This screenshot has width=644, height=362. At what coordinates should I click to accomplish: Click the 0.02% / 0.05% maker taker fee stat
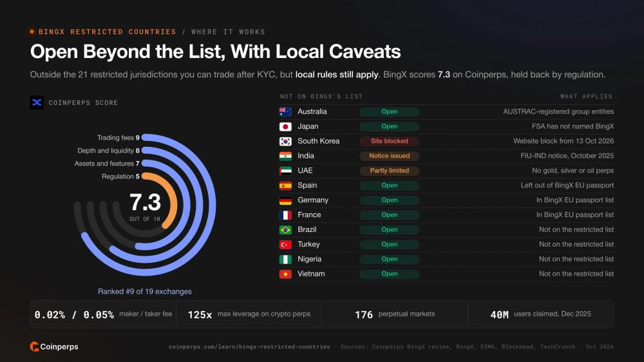pos(103,314)
